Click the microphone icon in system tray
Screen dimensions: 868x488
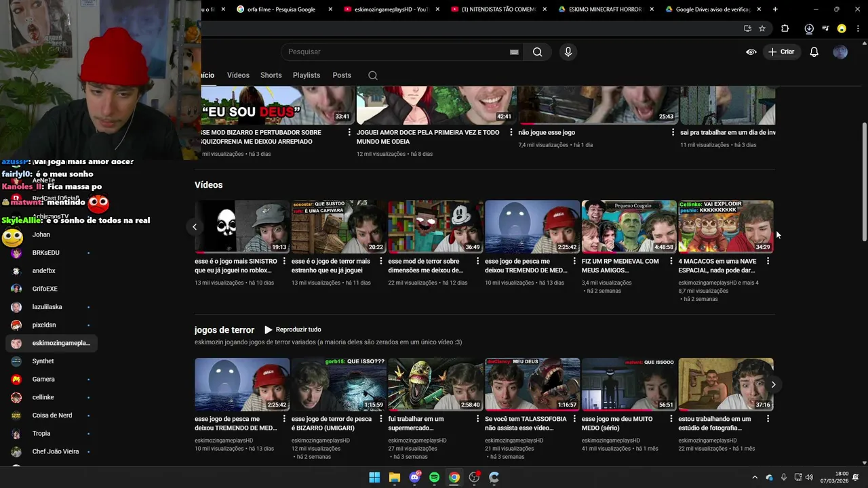784,477
